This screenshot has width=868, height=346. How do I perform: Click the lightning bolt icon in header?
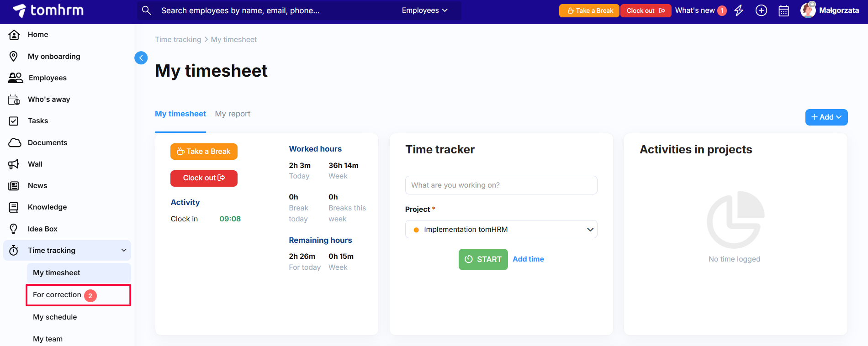pyautogui.click(x=739, y=10)
